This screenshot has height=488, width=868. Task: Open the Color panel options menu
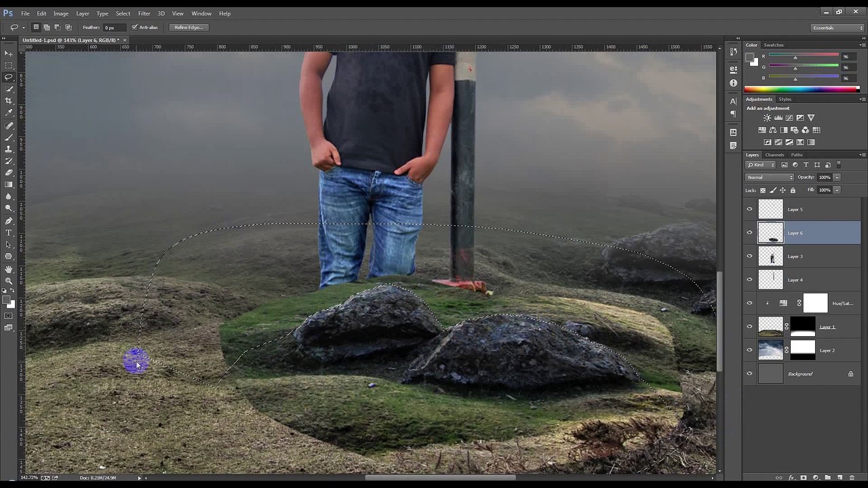[x=862, y=45]
